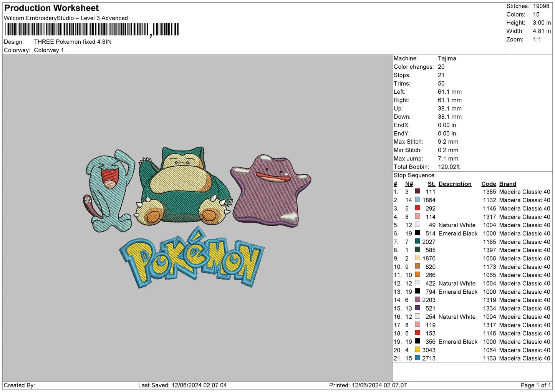Click the 'Created By:' footer label
555x392 pixels.
20,385
